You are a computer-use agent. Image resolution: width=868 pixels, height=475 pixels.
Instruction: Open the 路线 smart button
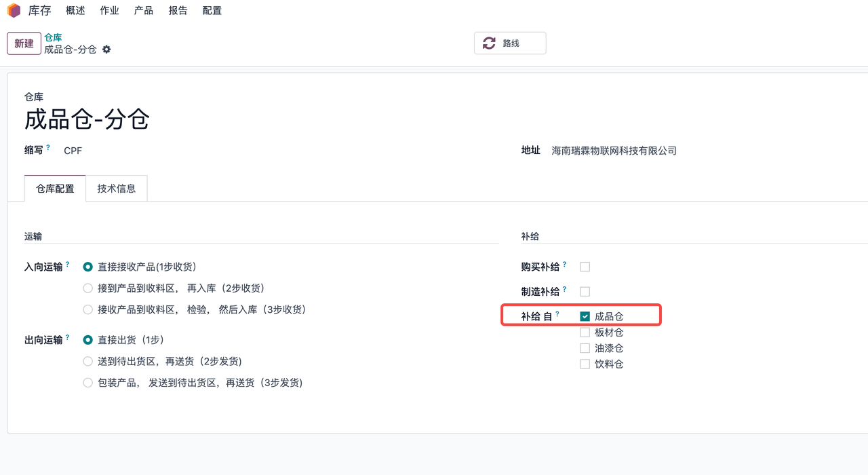(x=510, y=43)
